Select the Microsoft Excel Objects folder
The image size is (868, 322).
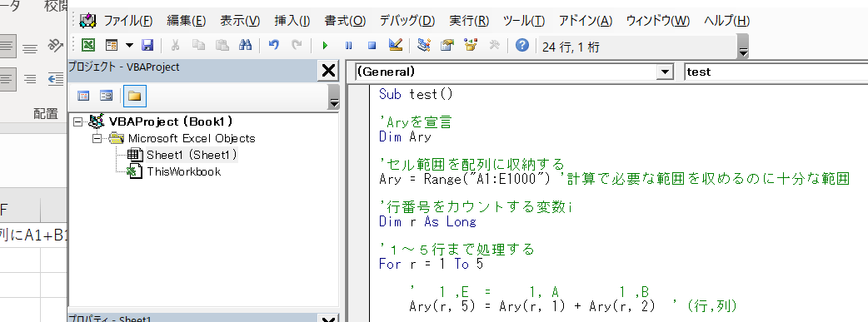point(192,138)
